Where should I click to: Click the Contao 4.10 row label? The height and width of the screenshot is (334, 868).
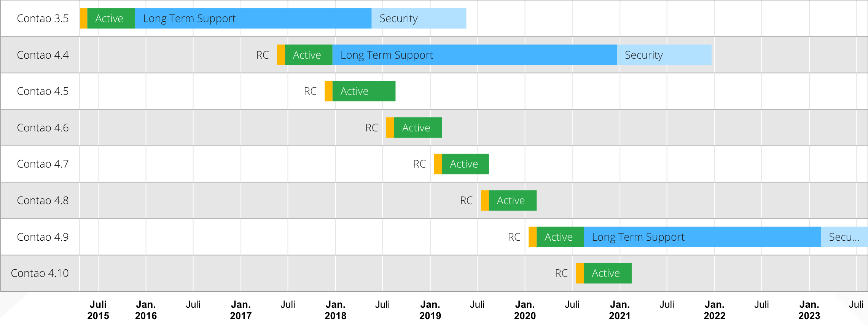tap(40, 273)
